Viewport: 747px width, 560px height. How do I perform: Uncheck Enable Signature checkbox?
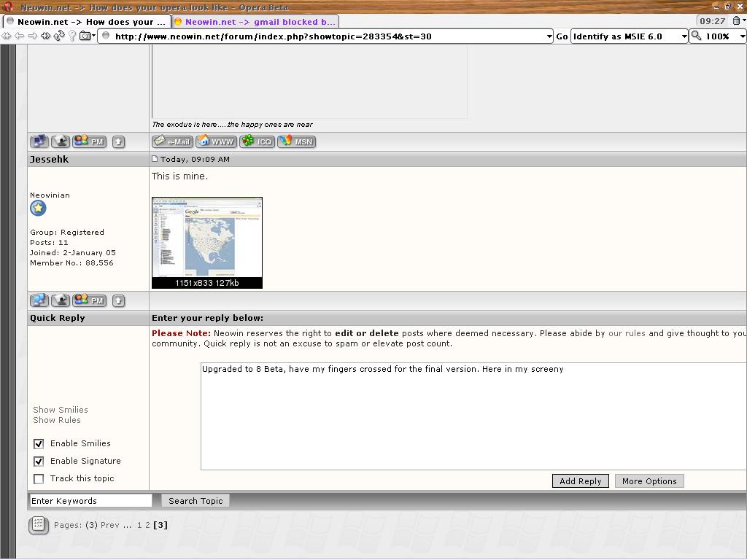[39, 462]
